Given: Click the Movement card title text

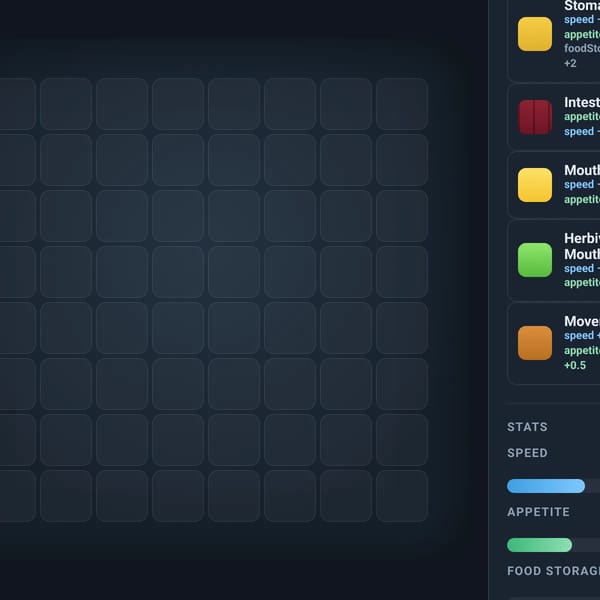Looking at the screenshot, I should tap(582, 321).
